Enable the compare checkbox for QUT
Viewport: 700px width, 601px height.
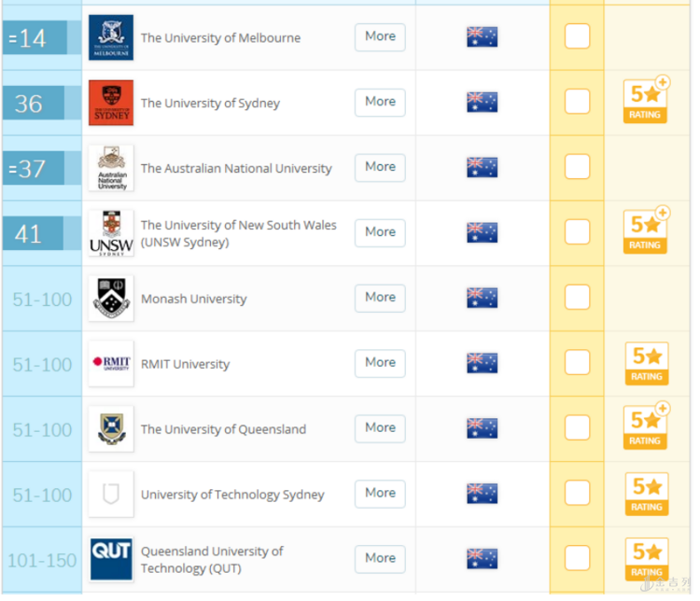[x=578, y=558]
